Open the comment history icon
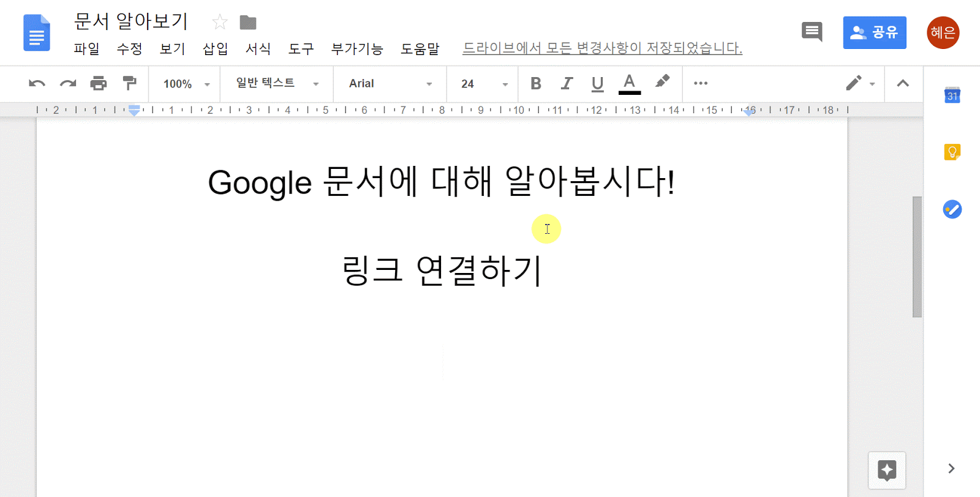The width and height of the screenshot is (980, 497). pyautogui.click(x=812, y=32)
